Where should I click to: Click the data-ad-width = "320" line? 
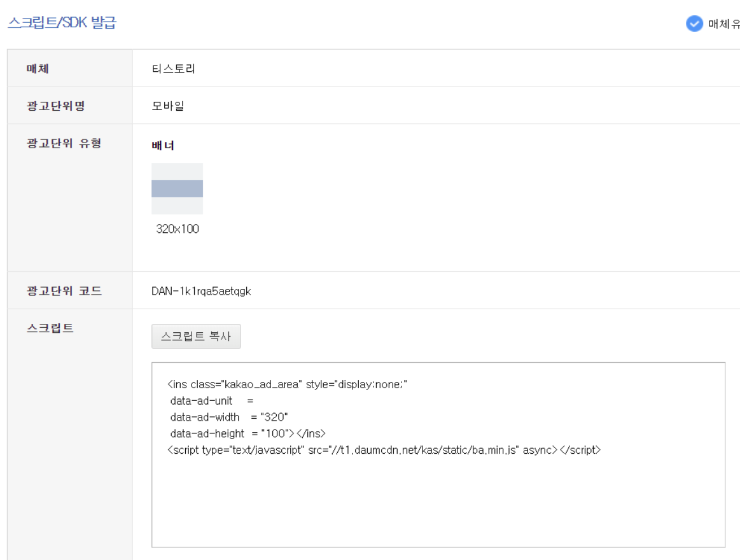pos(229,417)
